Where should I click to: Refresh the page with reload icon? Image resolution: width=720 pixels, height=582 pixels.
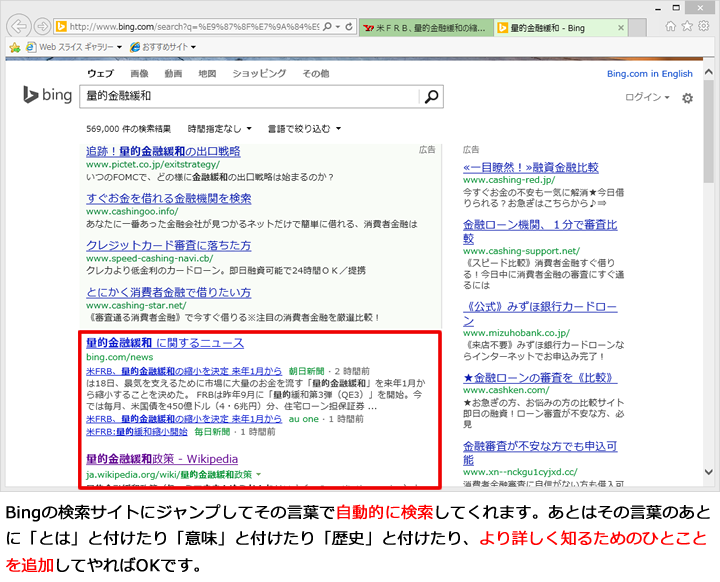pos(349,27)
